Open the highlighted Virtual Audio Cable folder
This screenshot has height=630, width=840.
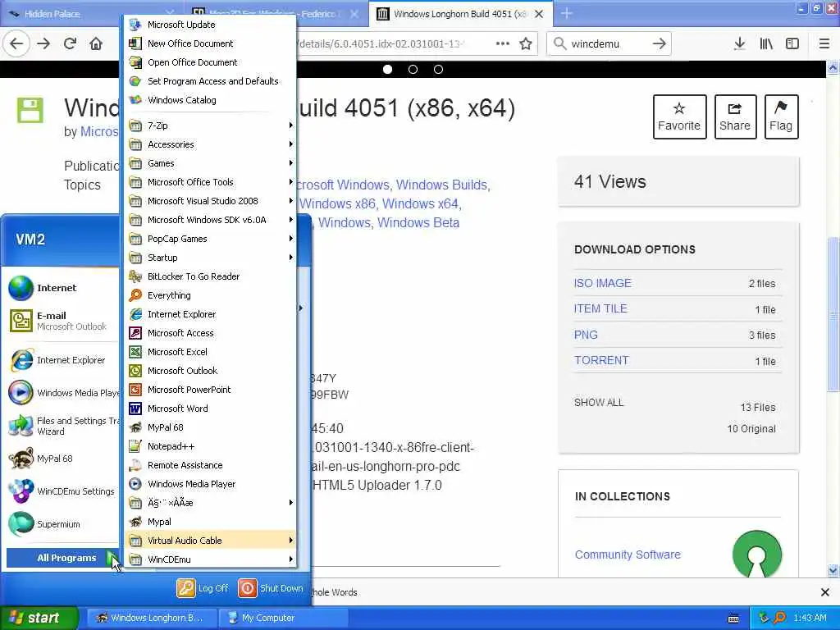pos(210,541)
